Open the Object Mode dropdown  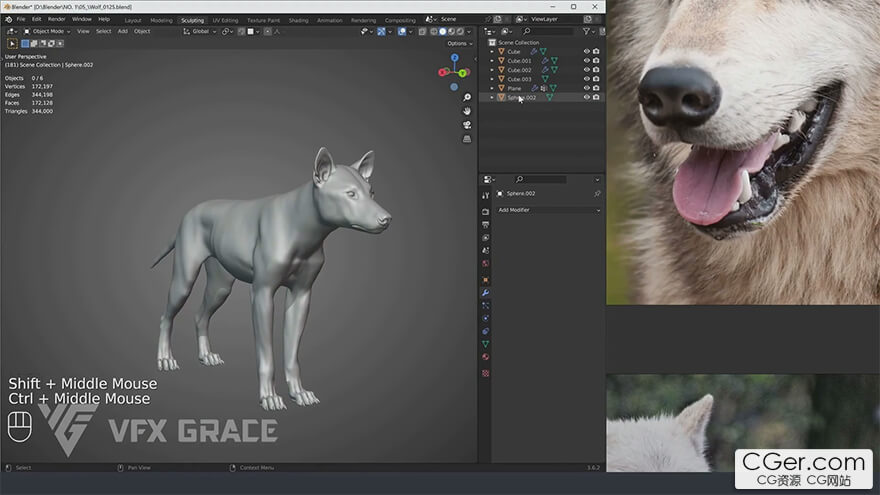(47, 31)
